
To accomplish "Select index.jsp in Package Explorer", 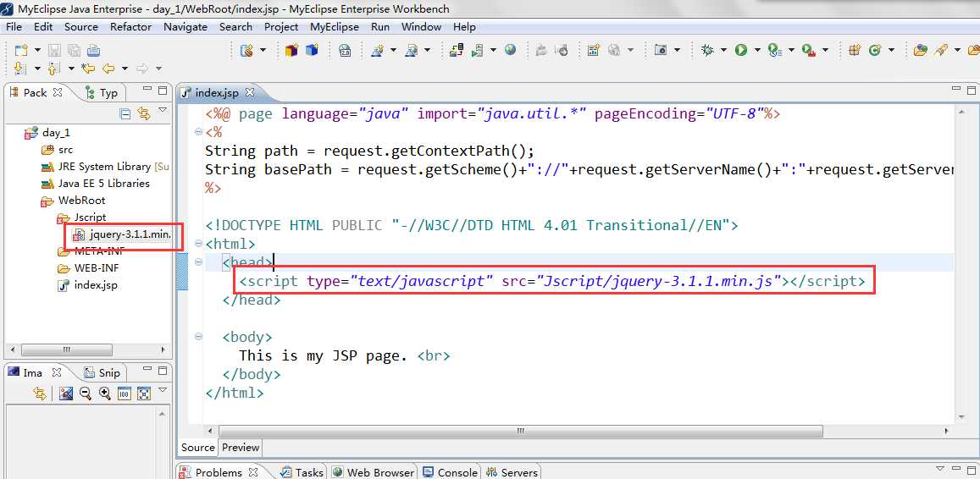I will coord(87,285).
